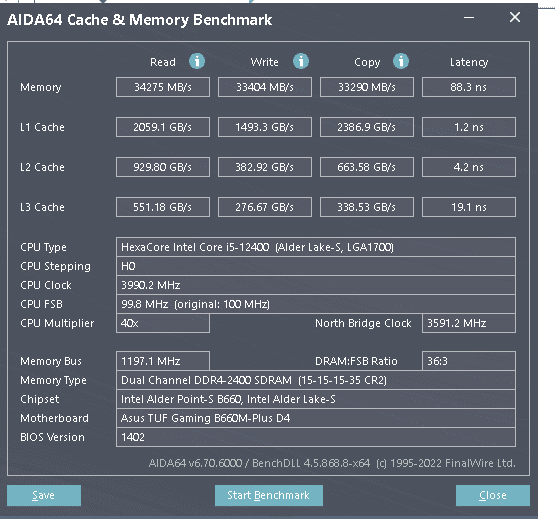Viewport: 555px width, 519px height.
Task: Select L2 Cache write 382.92 GB/s
Action: point(265,167)
